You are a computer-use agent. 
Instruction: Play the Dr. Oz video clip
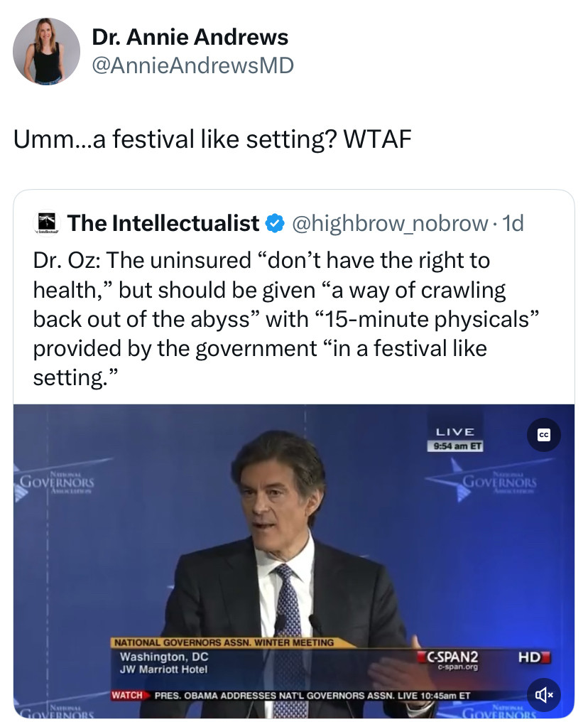pyautogui.click(x=294, y=561)
